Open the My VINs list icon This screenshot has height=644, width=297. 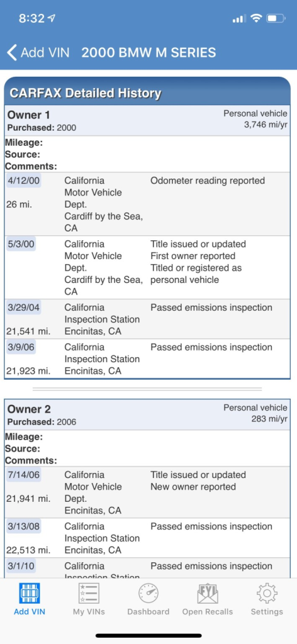(x=89, y=594)
